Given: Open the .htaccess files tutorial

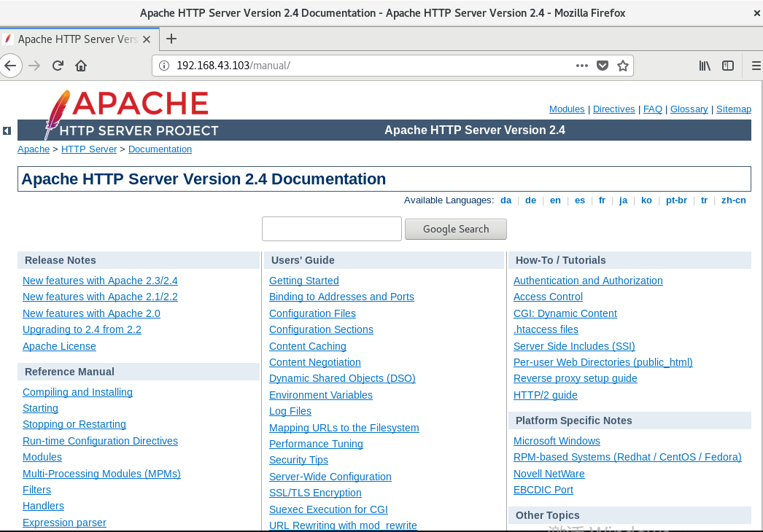Looking at the screenshot, I should [546, 329].
